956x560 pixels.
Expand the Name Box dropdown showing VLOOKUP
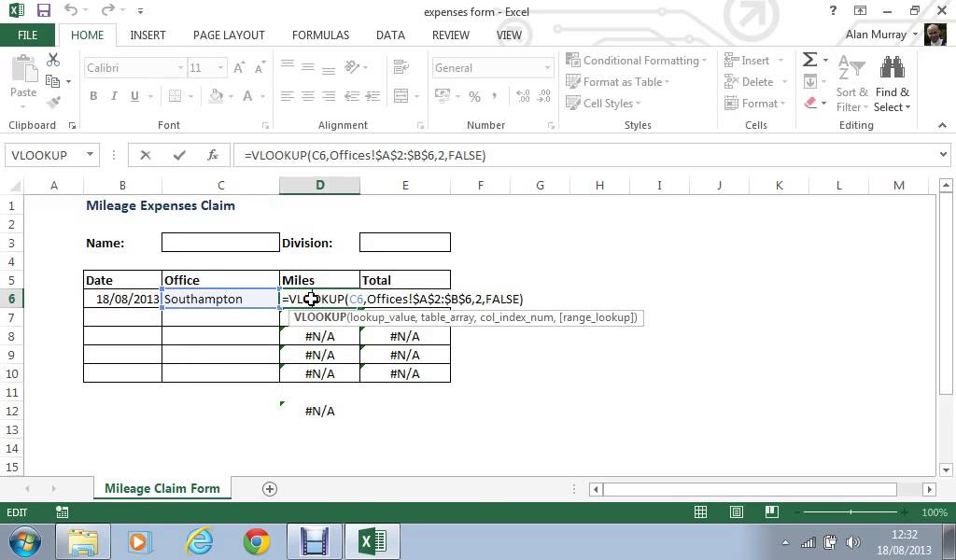(91, 156)
